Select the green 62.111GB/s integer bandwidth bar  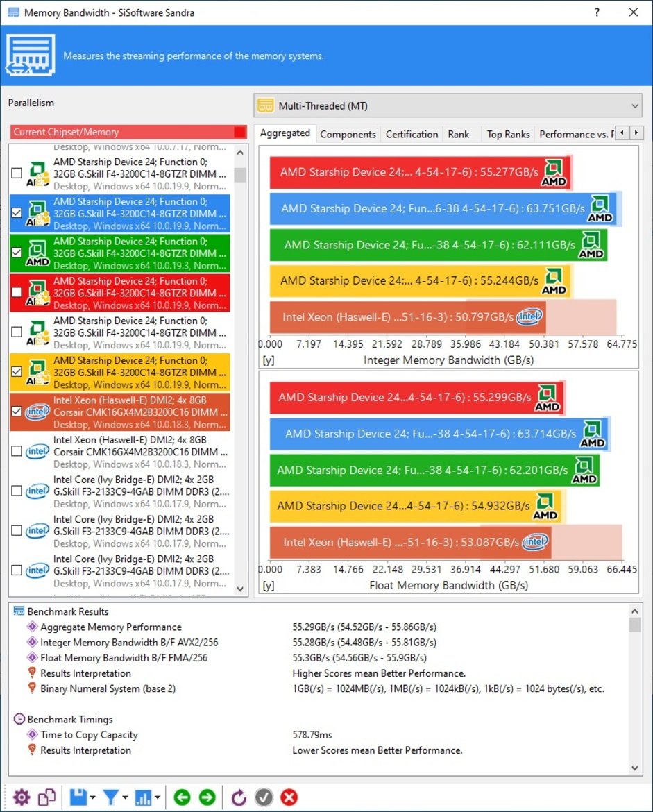pyautogui.click(x=439, y=245)
